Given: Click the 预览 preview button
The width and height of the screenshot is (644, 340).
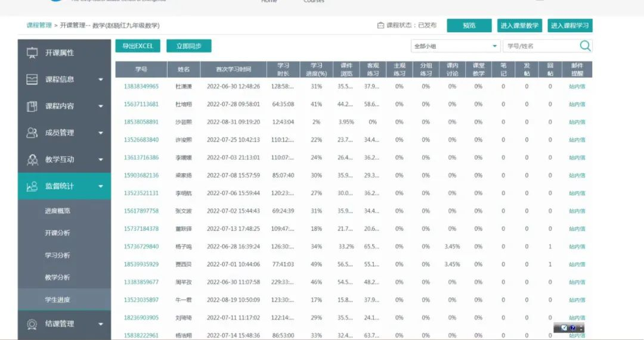Looking at the screenshot, I should [x=469, y=26].
